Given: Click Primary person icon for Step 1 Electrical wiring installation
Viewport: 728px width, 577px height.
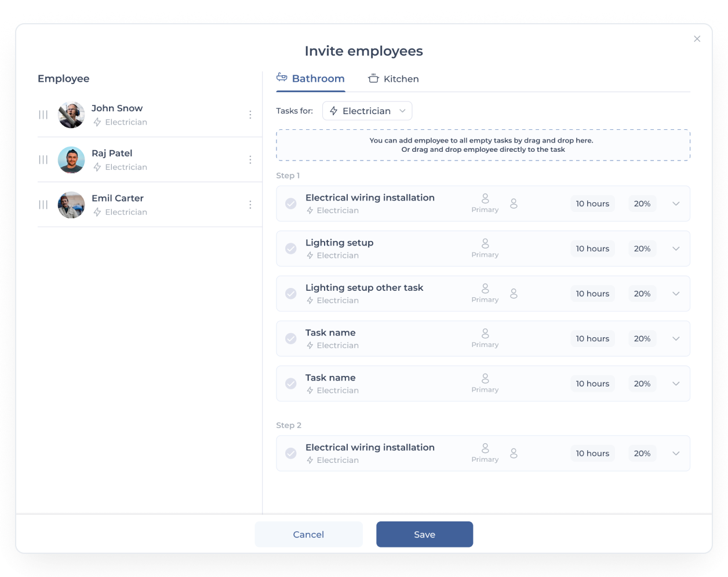Looking at the screenshot, I should (x=485, y=199).
